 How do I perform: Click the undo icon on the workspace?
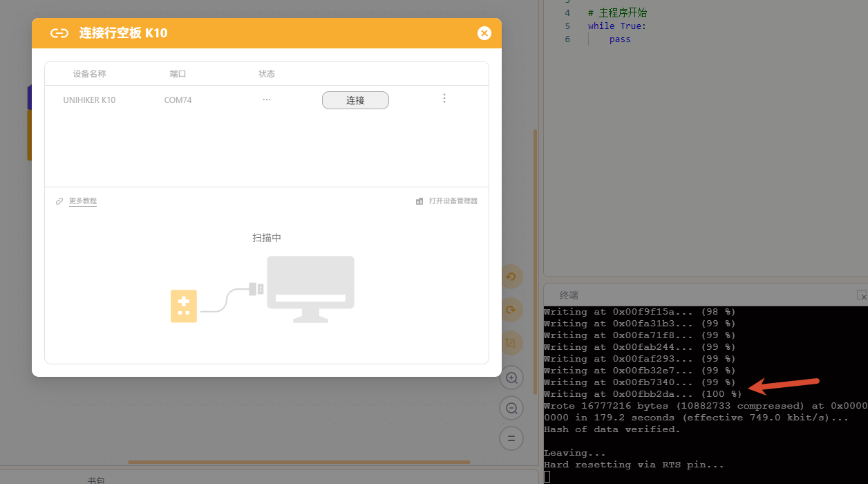click(x=511, y=277)
